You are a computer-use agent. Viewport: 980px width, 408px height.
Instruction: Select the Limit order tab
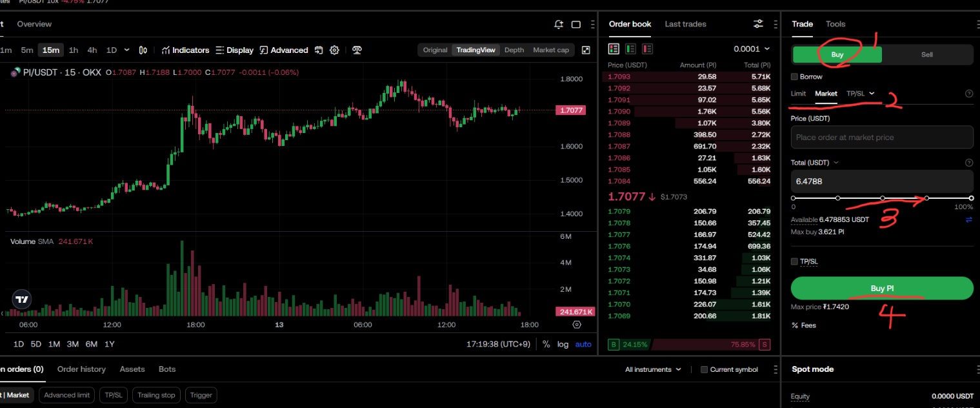click(x=798, y=94)
